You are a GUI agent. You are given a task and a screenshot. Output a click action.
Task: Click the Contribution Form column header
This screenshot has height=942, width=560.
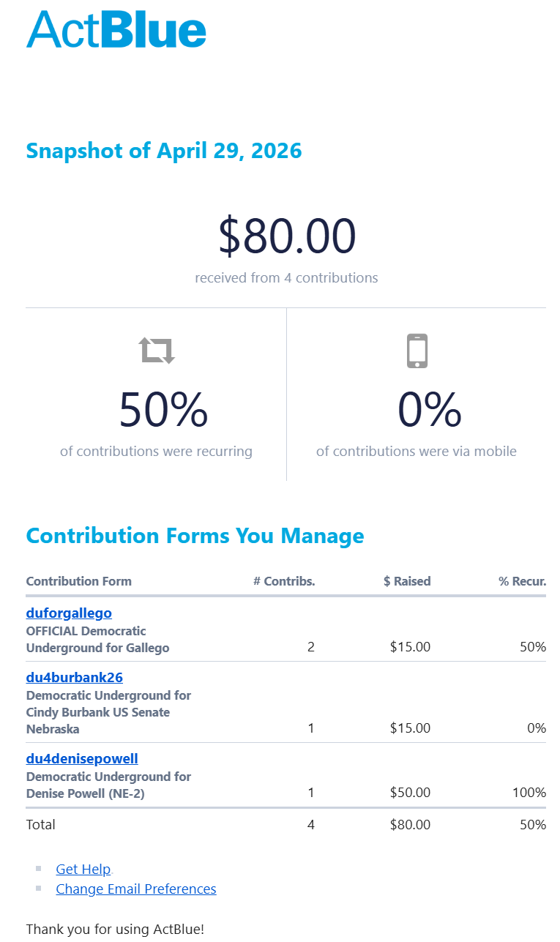[x=79, y=581]
